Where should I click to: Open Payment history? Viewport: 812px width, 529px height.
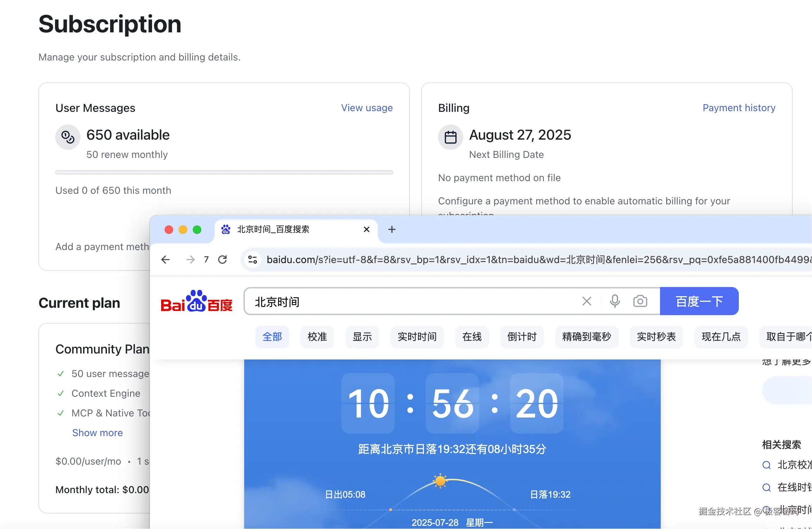coord(739,108)
